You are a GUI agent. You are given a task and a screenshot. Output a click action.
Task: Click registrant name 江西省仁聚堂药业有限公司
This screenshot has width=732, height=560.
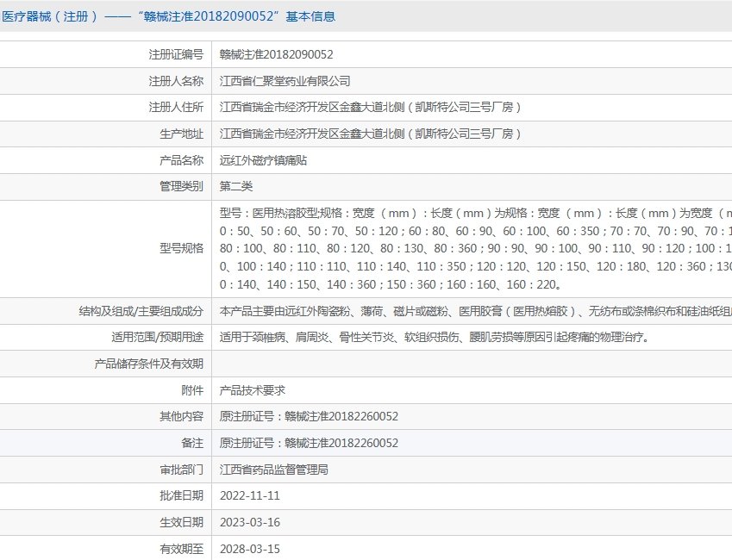click(x=285, y=81)
